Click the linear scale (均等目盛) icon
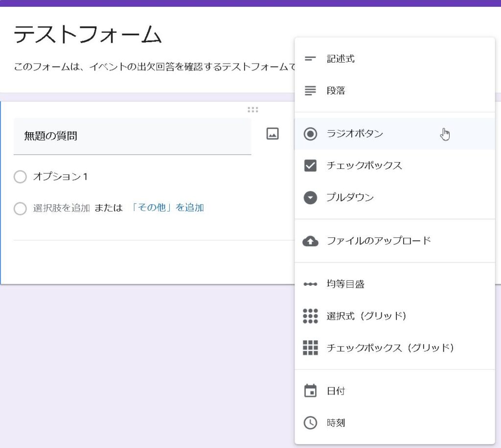 click(310, 284)
